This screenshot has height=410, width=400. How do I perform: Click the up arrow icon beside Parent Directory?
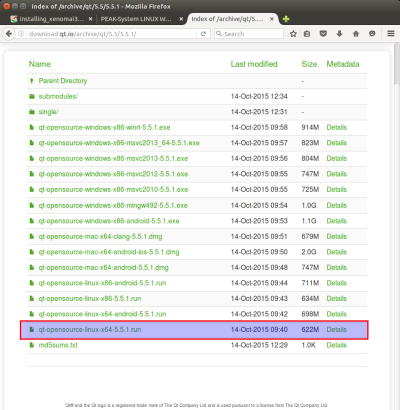pyautogui.click(x=32, y=81)
